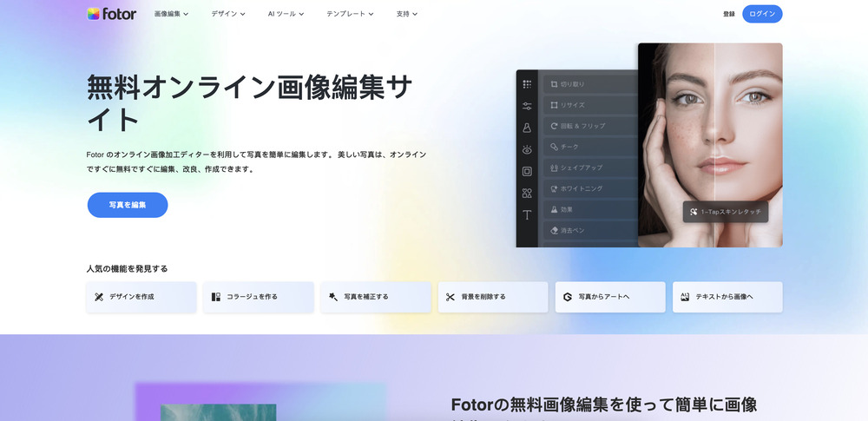Open the 画像編集 menu
The height and width of the screenshot is (421, 868).
point(171,14)
